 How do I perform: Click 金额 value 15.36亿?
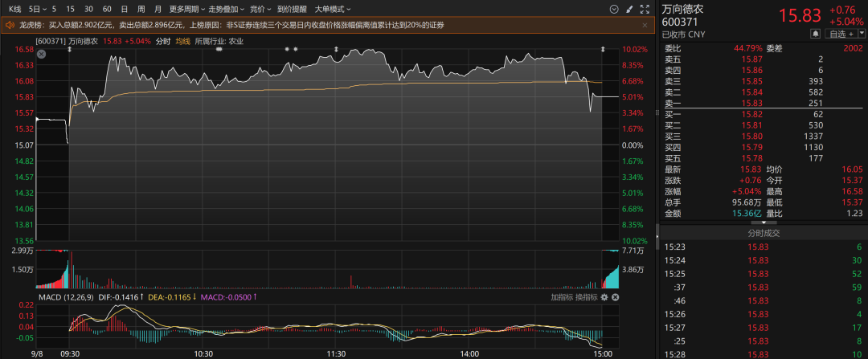click(747, 213)
